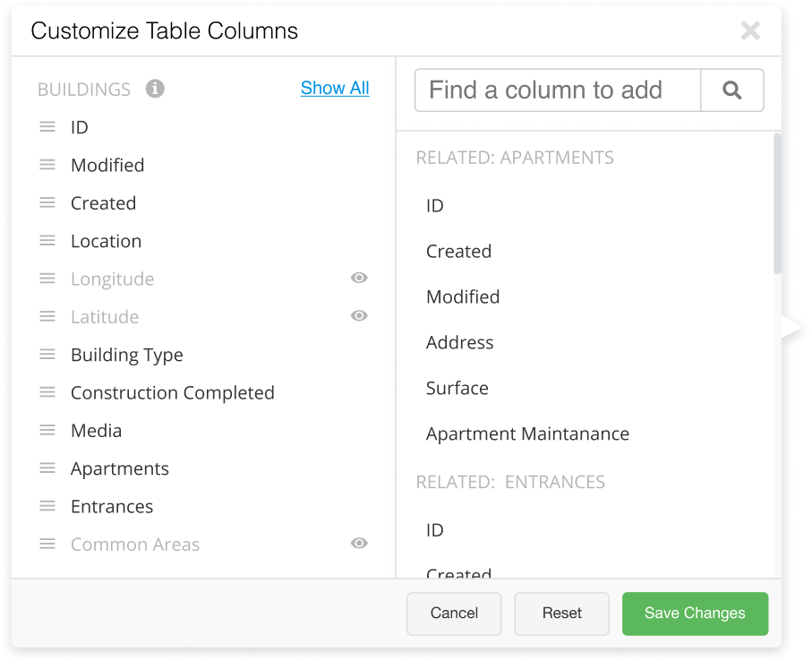Show the Latitude column via its eye icon
The height and width of the screenshot is (661, 812).
pyautogui.click(x=358, y=315)
